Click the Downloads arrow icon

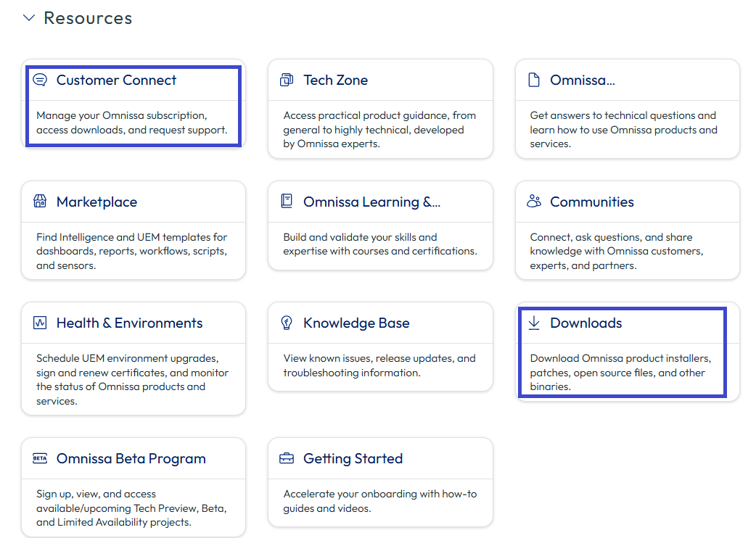coord(534,323)
